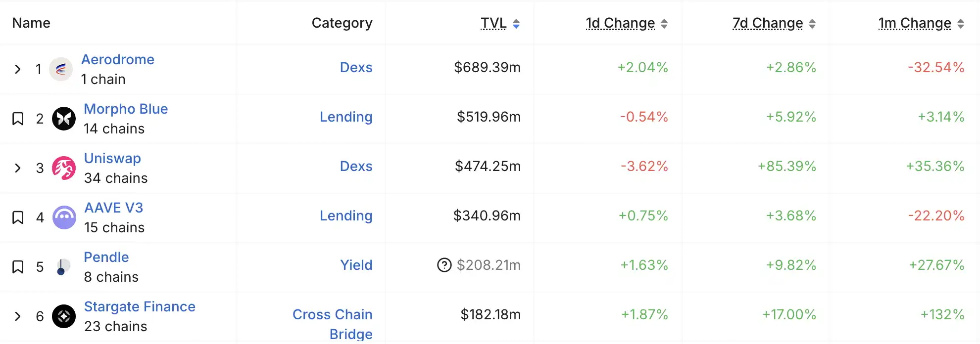The height and width of the screenshot is (344, 980).
Task: Click the question mark icon beside Pendle's TVL
Action: point(444,265)
